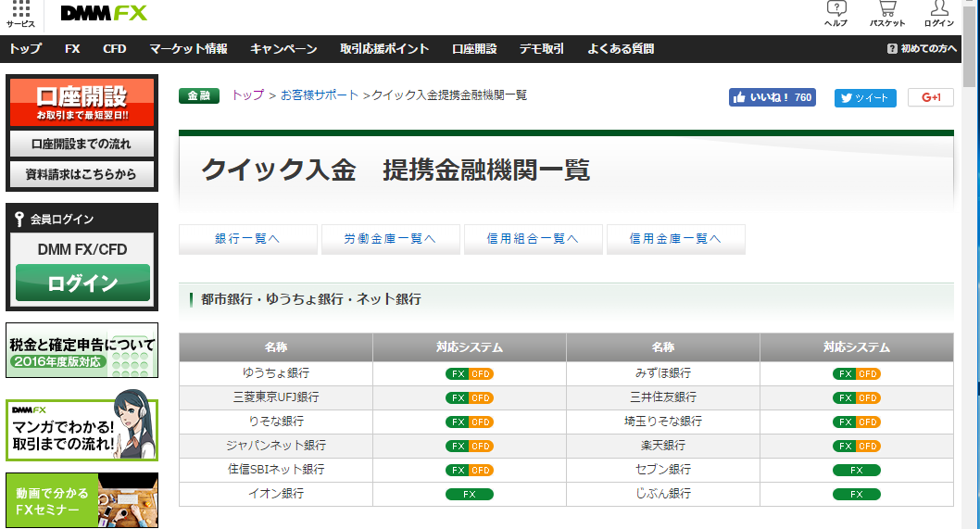Screen dimensions: 980x529
Task: Click the お客様サポート breadcrumb link
Action: point(320,95)
